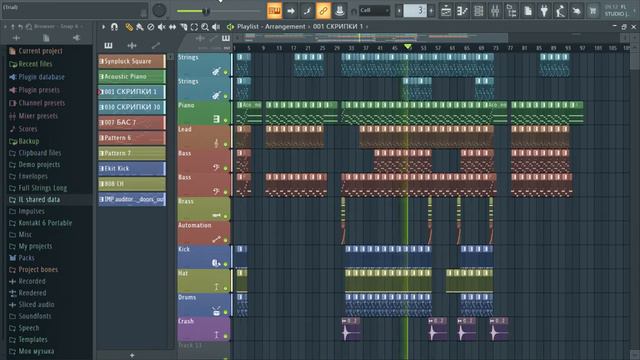Open the Playlist view icon
Screen dimensions: 640x360
[x=446, y=11]
